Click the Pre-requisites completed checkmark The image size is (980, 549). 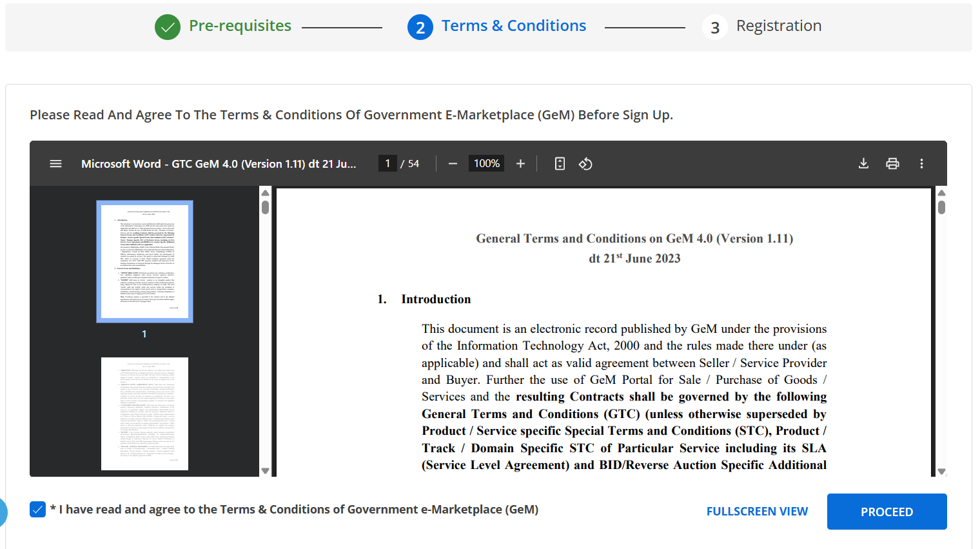[x=168, y=27]
